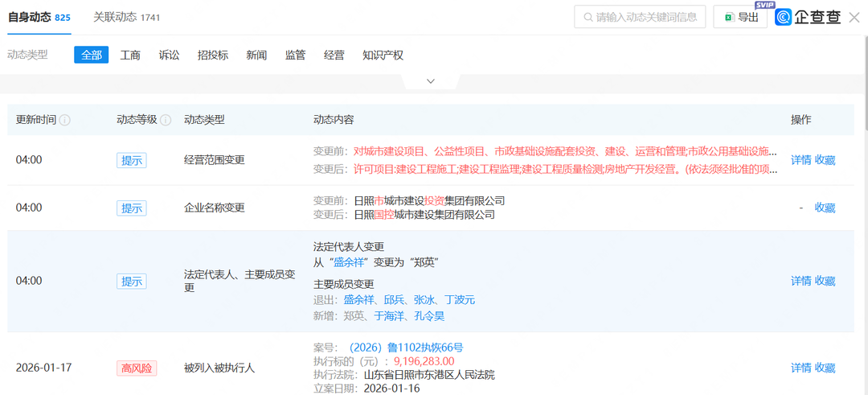Close the panel with the X icon
This screenshot has height=395, width=868.
click(854, 17)
